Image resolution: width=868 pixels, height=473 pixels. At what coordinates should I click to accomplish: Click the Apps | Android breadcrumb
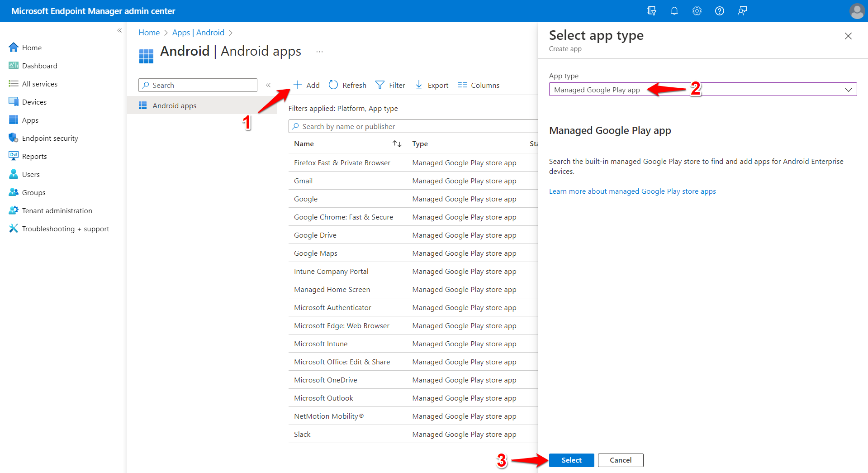(x=198, y=33)
